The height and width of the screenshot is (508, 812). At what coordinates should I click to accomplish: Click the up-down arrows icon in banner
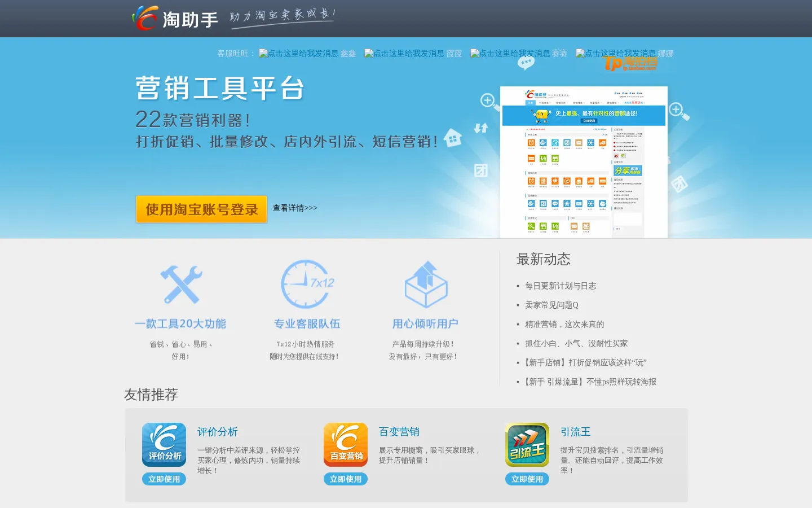pyautogui.click(x=481, y=128)
